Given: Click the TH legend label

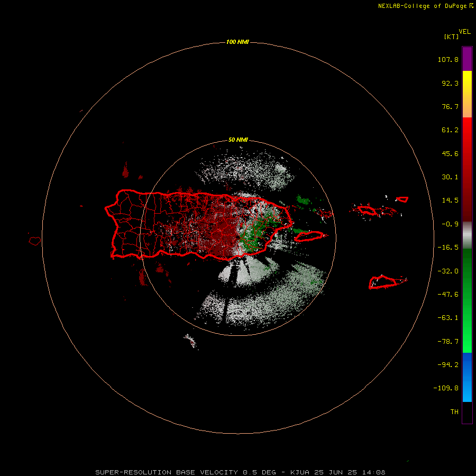Looking at the screenshot, I should (x=454, y=412).
